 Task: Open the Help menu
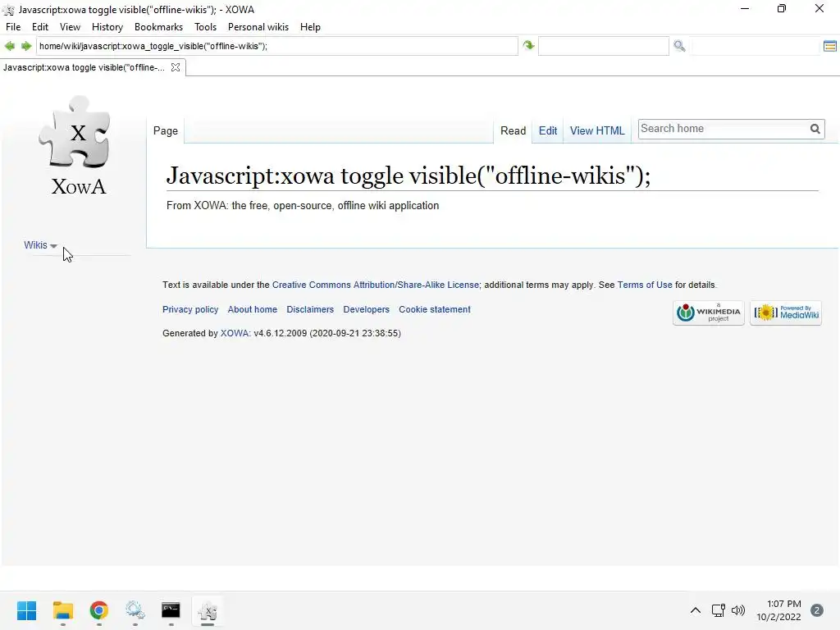click(310, 27)
